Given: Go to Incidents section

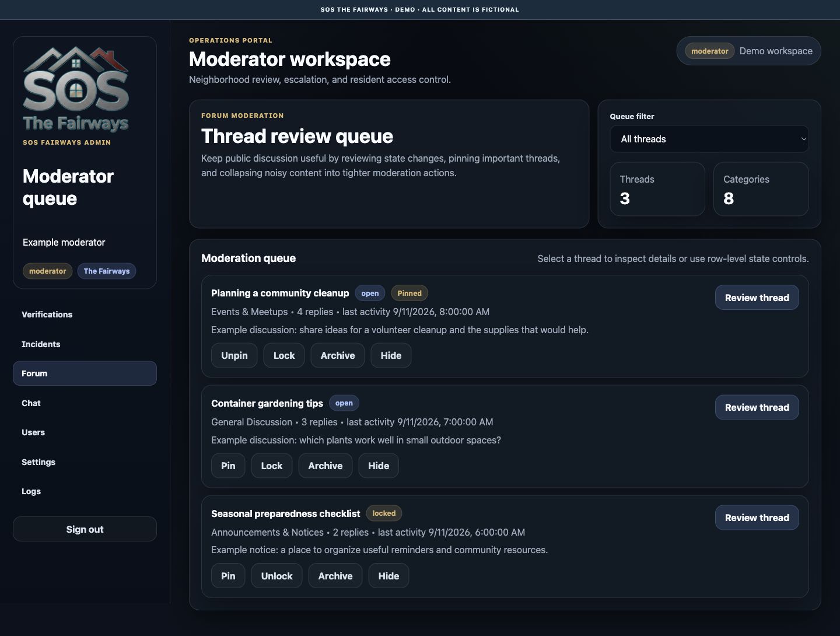Looking at the screenshot, I should pos(85,344).
